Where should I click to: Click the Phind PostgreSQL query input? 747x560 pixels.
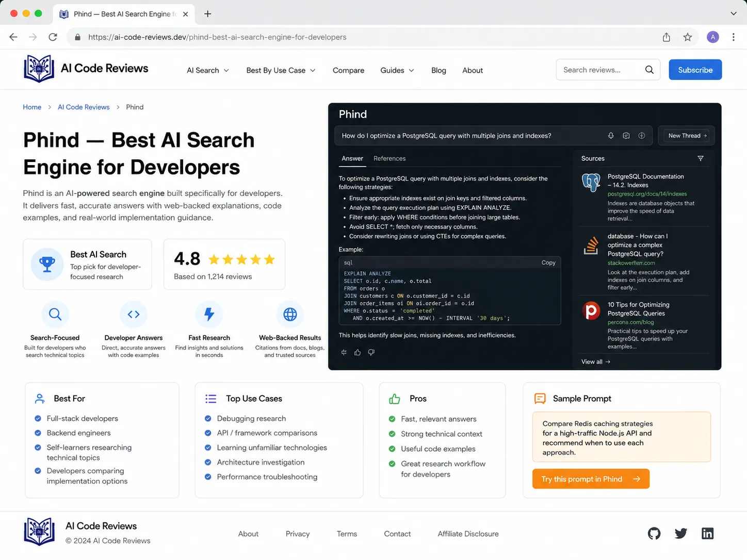click(x=494, y=136)
